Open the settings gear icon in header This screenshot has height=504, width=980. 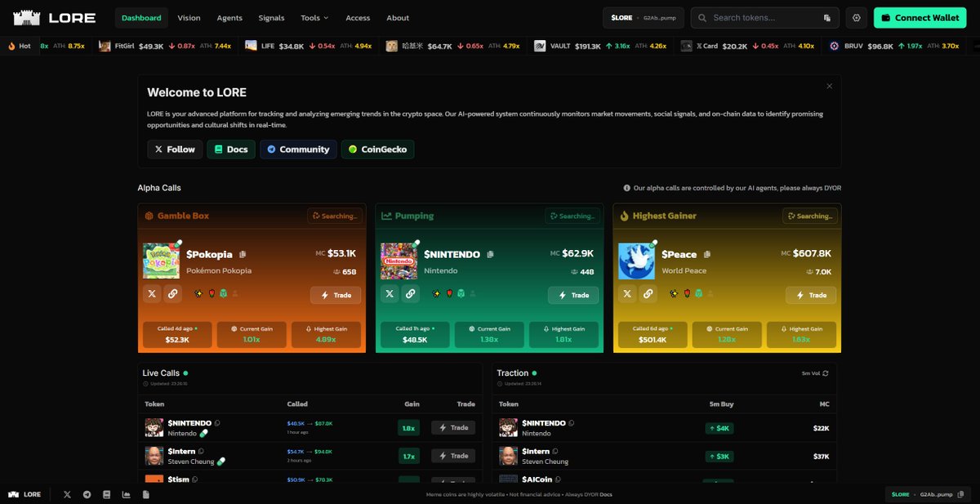pos(857,18)
